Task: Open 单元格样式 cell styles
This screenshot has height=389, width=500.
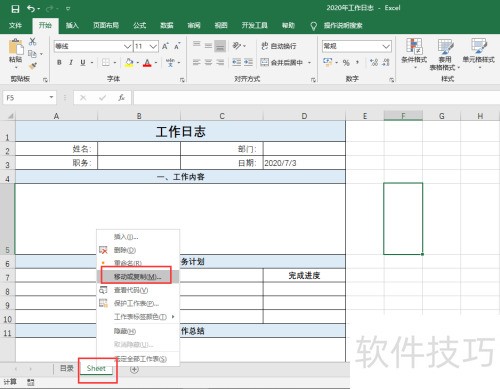Action: click(x=479, y=54)
